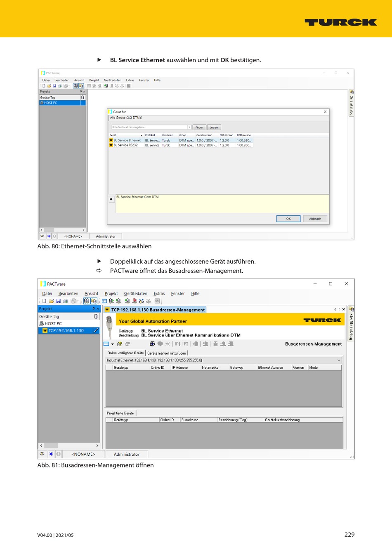Click Administrator status field in lower window
Viewport: 392px width, 554px height.
(126, 454)
